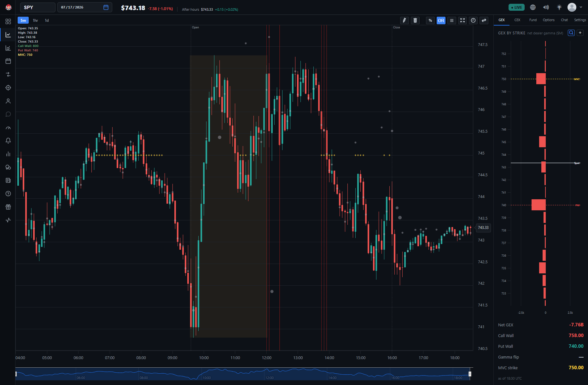Click the magnifier zoom icon in GEX panel
The image size is (588, 385).
tap(571, 33)
